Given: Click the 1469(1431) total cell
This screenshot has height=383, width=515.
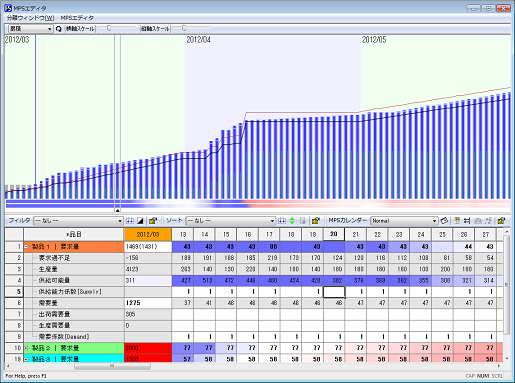Looking at the screenshot, I should (148, 247).
